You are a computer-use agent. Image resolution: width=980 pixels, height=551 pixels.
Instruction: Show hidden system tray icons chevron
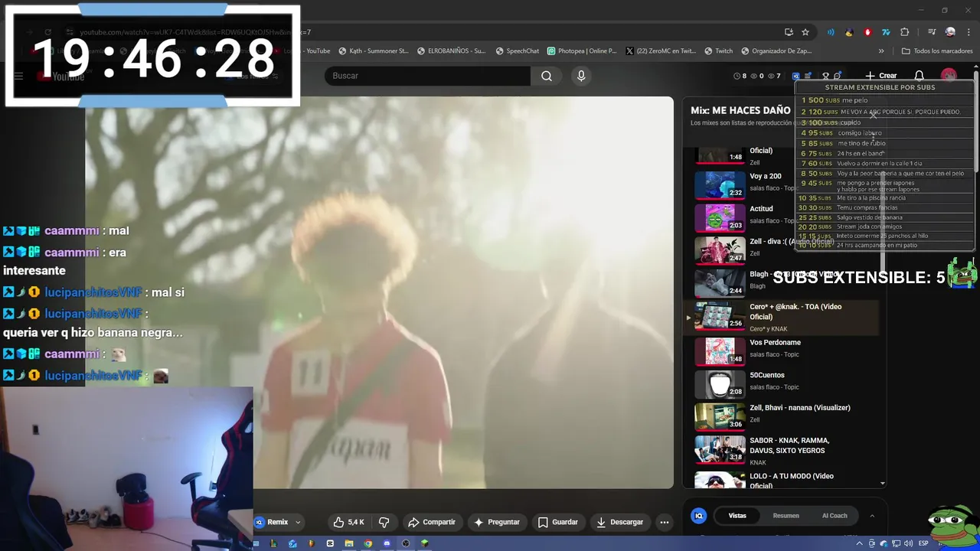(859, 543)
